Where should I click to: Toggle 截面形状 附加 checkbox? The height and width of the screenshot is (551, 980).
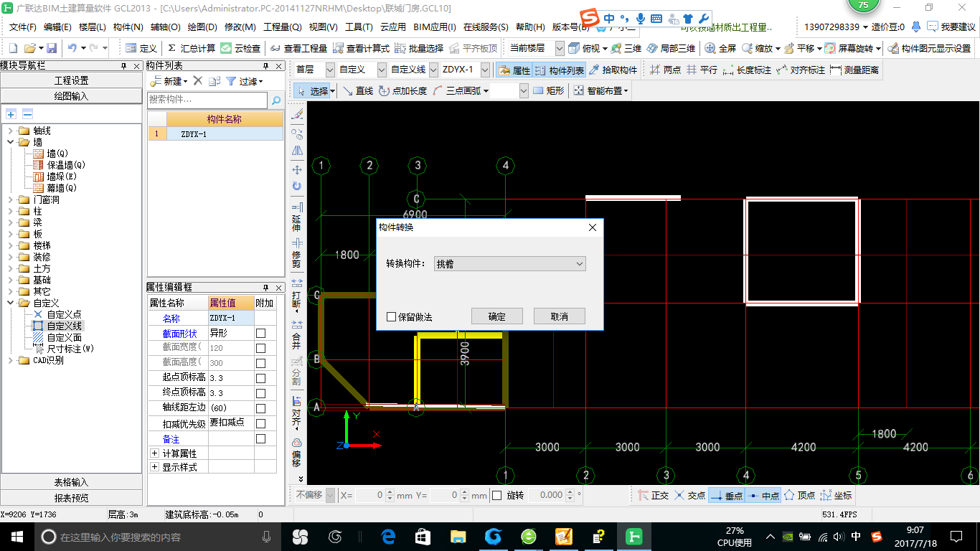261,334
